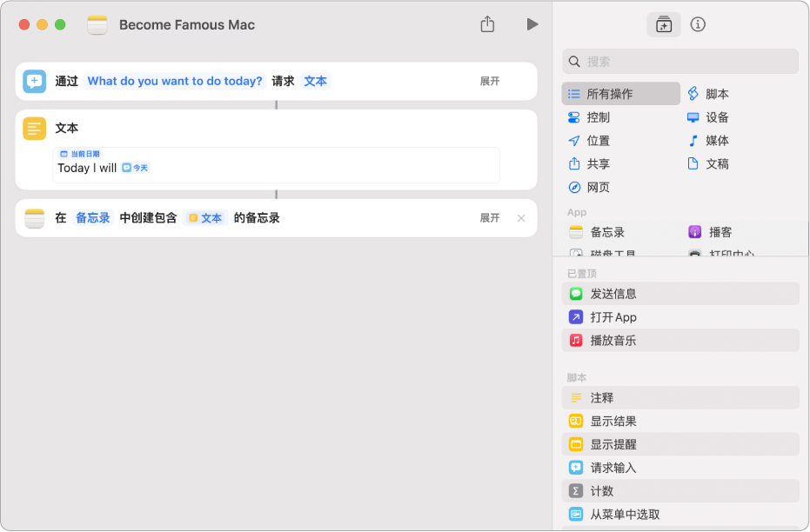Viewport: 810px width, 532px height.
Task: Add the 发送信息 action
Action: click(680, 294)
